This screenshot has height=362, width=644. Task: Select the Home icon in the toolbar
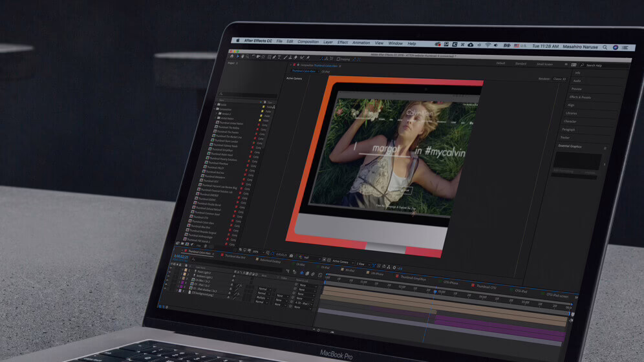coord(231,56)
